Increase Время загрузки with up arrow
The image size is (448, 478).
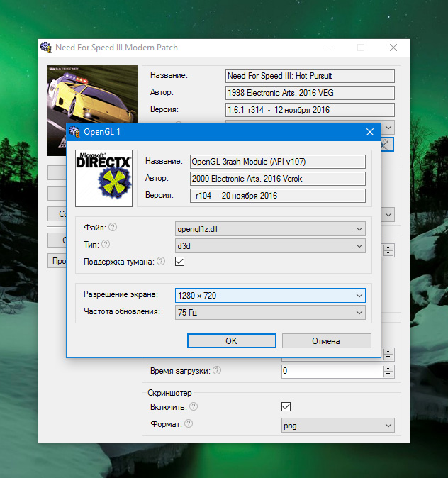(388, 368)
